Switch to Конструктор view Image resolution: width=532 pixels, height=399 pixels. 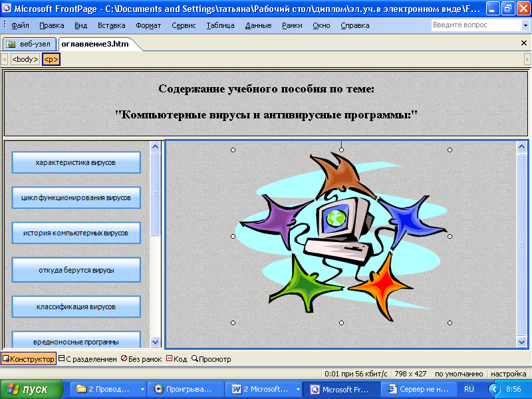click(29, 359)
